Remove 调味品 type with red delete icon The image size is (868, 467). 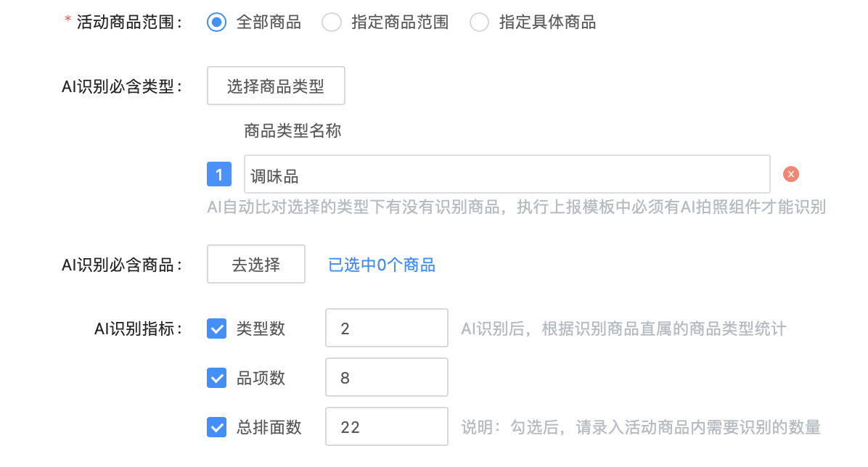pyautogui.click(x=790, y=174)
